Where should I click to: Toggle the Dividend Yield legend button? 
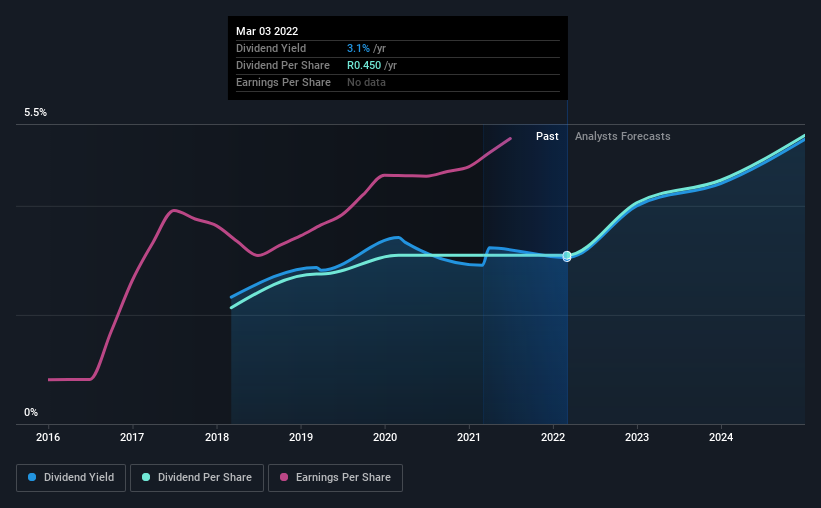(x=71, y=478)
